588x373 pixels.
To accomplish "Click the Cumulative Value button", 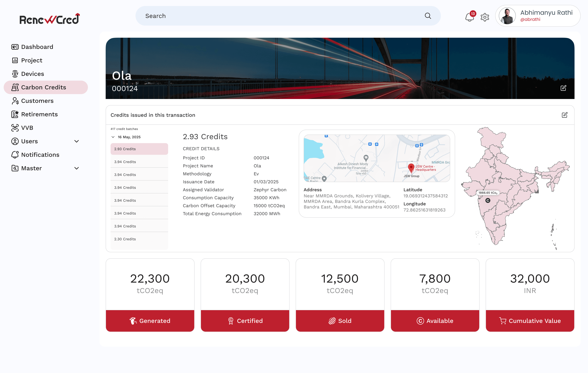I will 530,321.
